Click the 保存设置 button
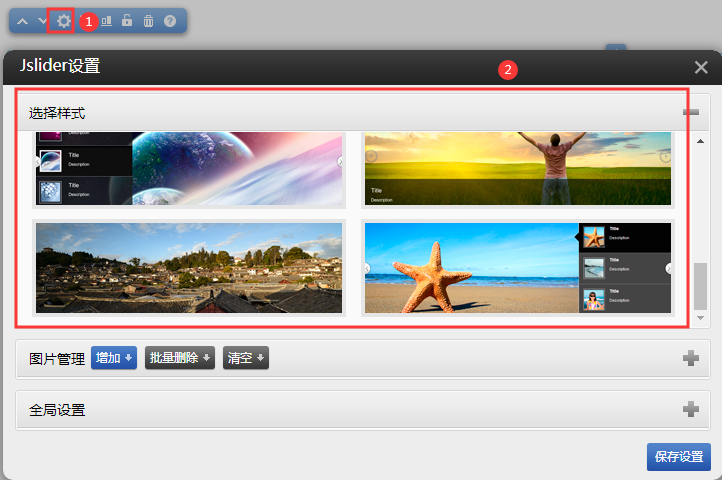 679,456
